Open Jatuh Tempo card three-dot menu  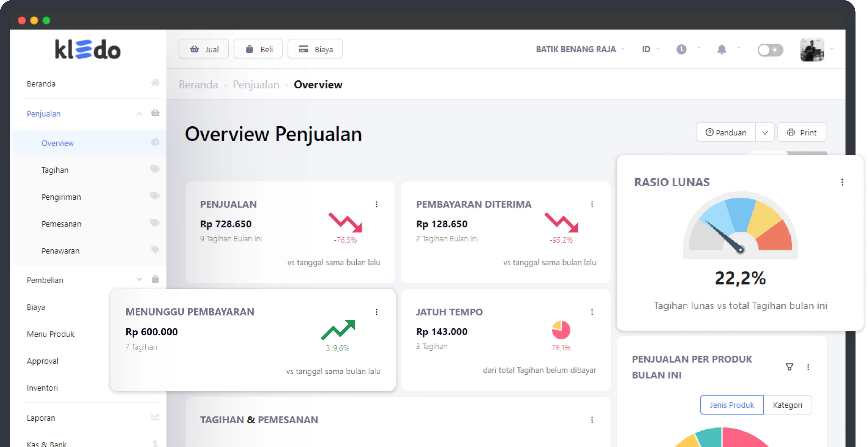point(592,312)
